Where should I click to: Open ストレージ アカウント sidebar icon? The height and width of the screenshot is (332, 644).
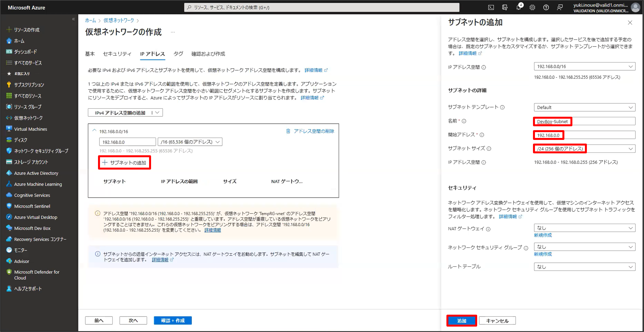click(9, 162)
